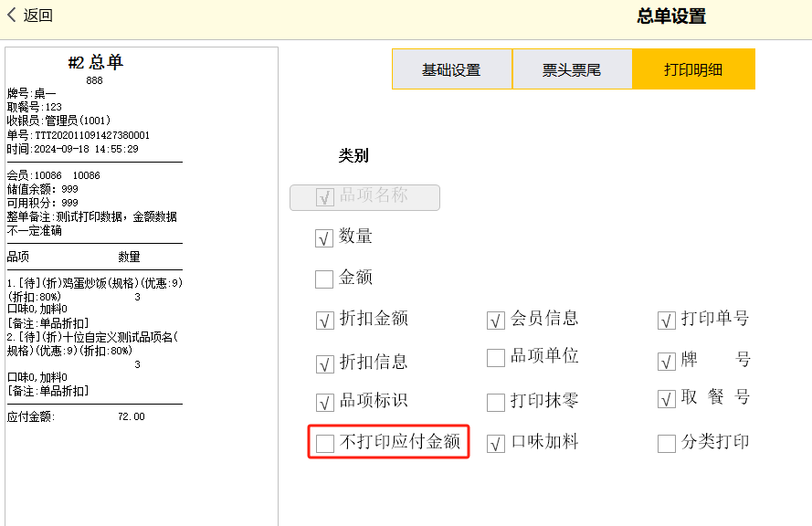Screen dimensions: 812x526
Task: Toggle the 品项名称 checkbox
Action: point(324,197)
